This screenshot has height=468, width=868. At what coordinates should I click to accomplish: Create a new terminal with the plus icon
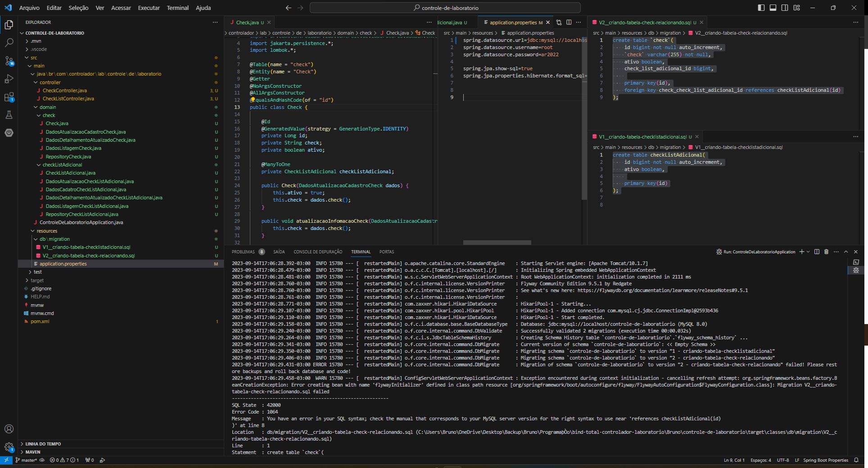coord(801,252)
